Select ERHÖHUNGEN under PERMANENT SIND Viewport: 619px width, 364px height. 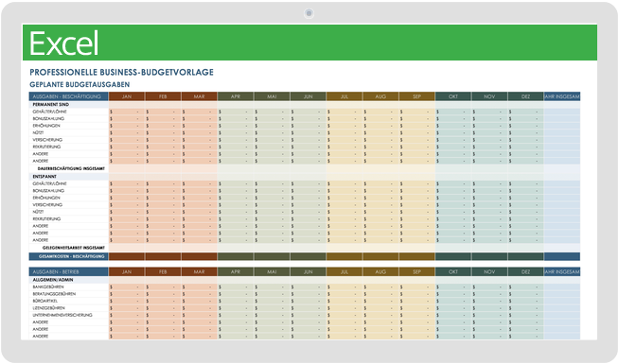[x=46, y=126]
